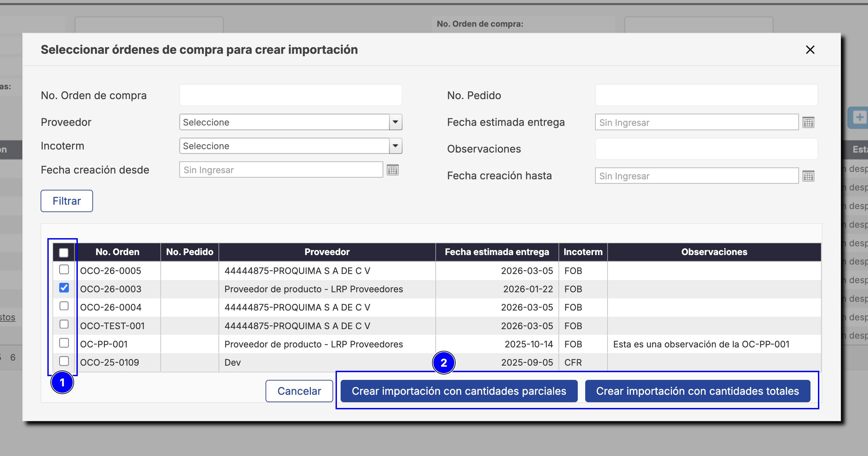Open calendar for Fecha creación desde
The height and width of the screenshot is (456, 868).
(x=392, y=170)
